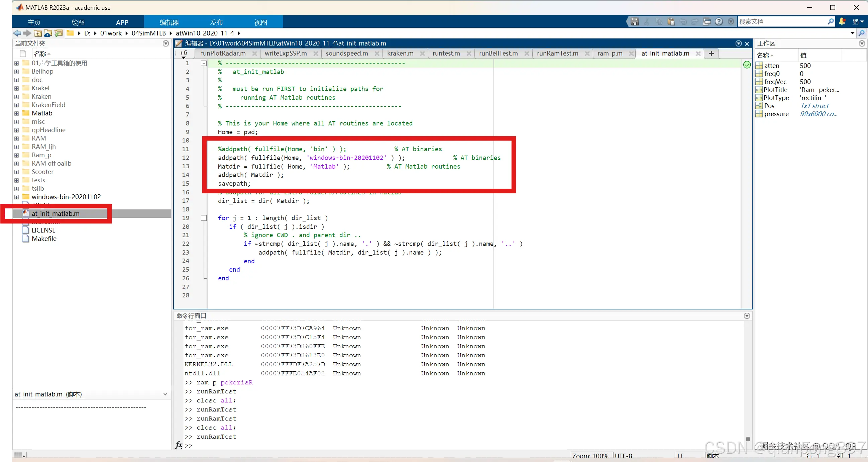The image size is (868, 462).
Task: Open Help with the question mark icon
Action: point(719,22)
